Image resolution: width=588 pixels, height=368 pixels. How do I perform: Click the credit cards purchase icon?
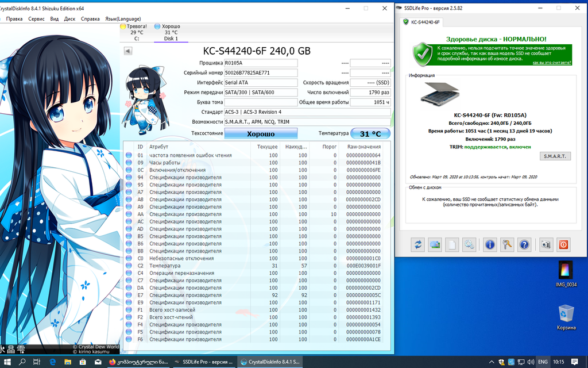(x=435, y=244)
